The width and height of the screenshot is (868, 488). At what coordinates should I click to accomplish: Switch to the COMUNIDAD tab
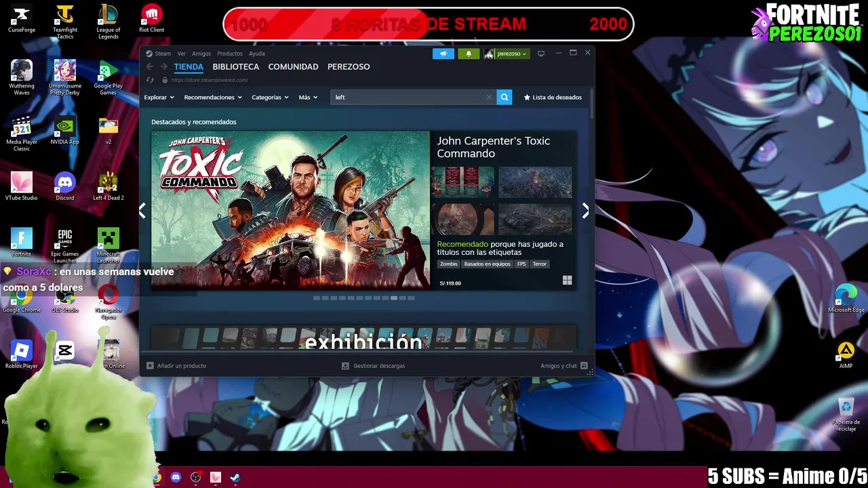pos(293,66)
